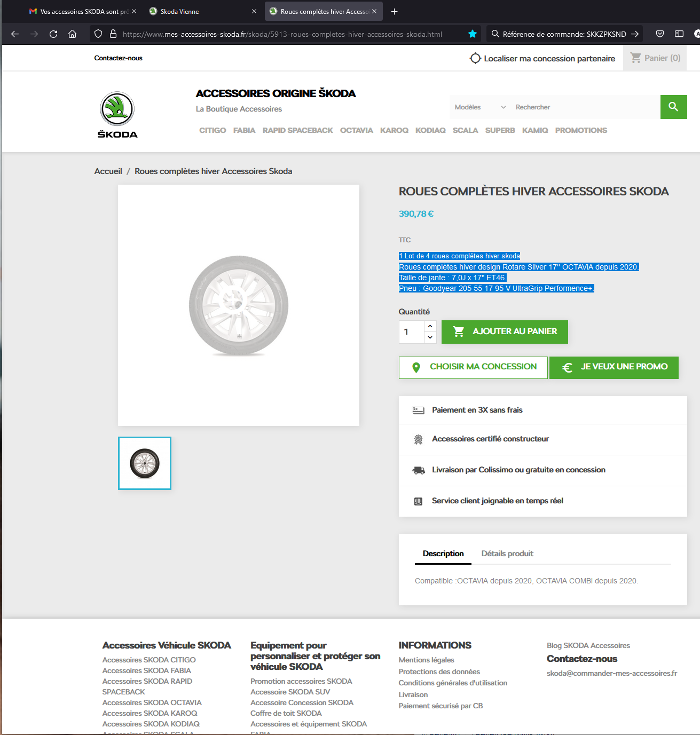
Task: Open site security padlock info
Action: coord(113,34)
